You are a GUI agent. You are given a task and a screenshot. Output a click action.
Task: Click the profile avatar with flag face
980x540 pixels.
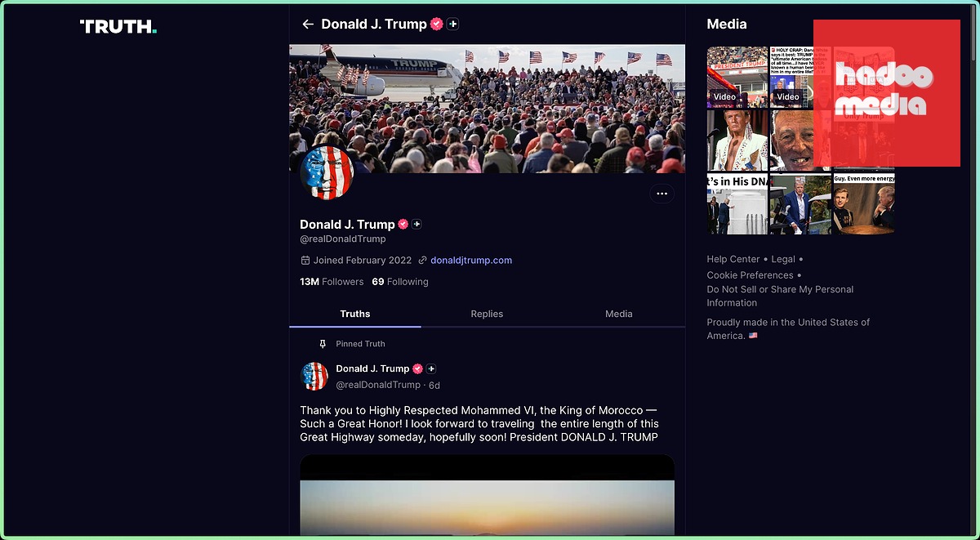(x=327, y=173)
